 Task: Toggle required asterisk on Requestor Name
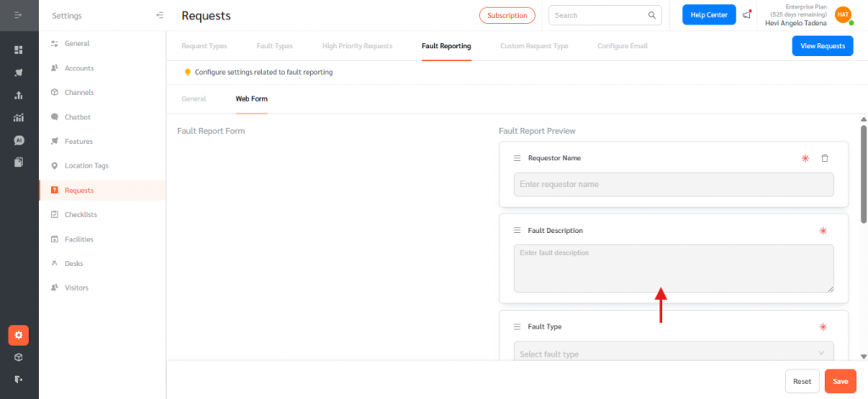coord(805,158)
